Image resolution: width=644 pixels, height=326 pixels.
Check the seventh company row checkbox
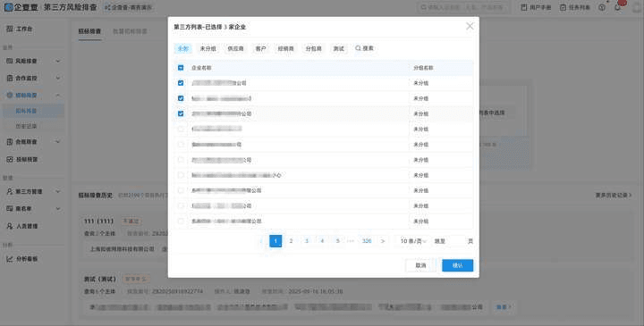181,175
